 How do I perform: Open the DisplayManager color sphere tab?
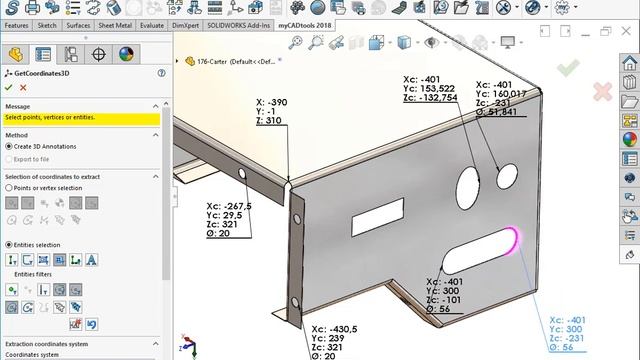[126, 54]
